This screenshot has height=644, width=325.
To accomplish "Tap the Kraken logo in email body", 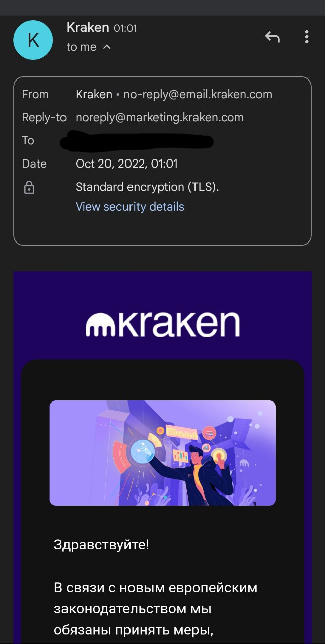I will 162,324.
